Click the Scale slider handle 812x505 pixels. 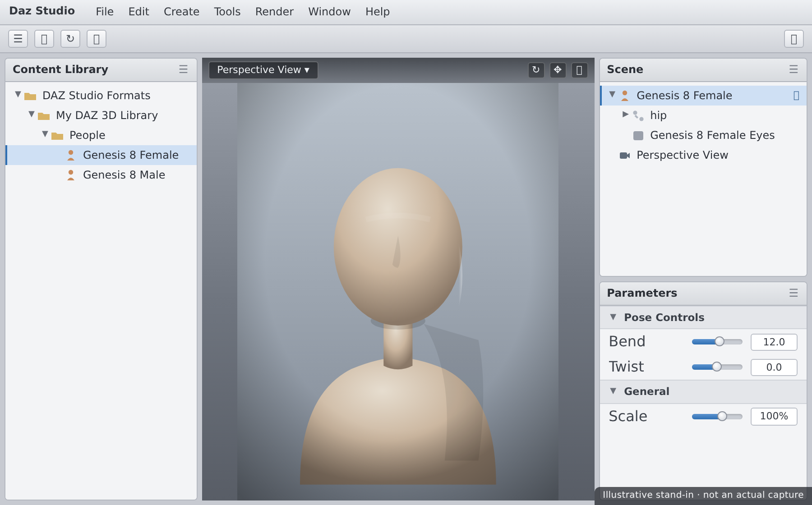(722, 416)
